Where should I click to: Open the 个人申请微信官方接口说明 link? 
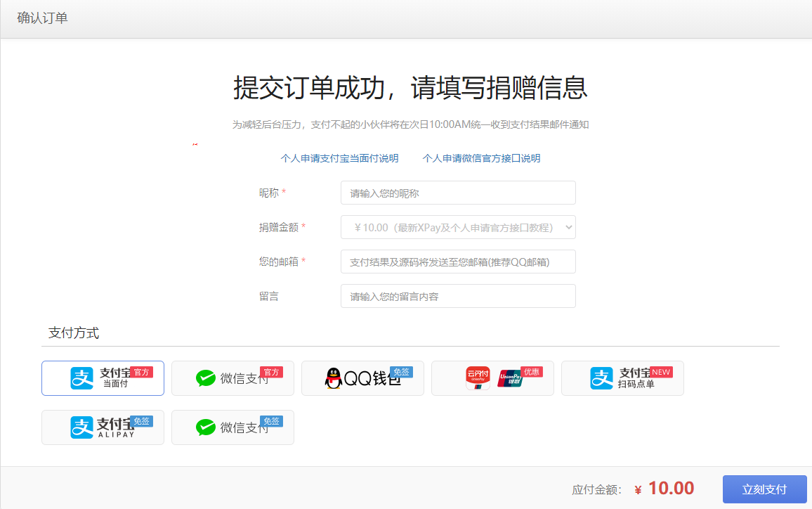point(482,159)
